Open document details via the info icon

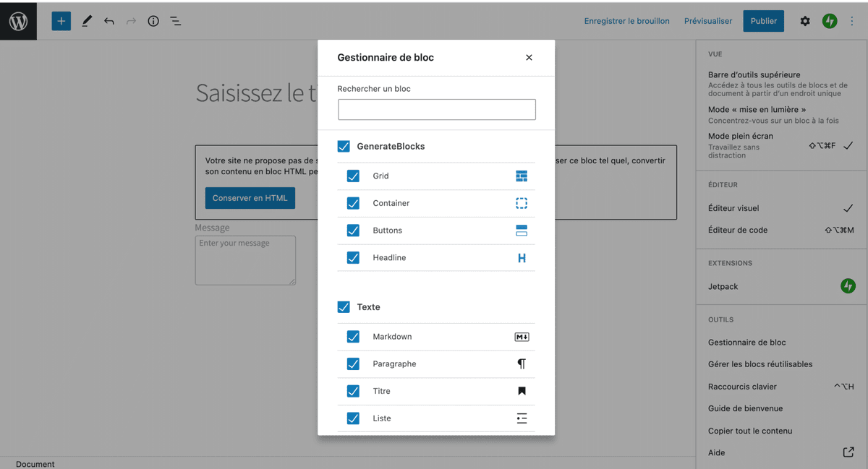[153, 21]
